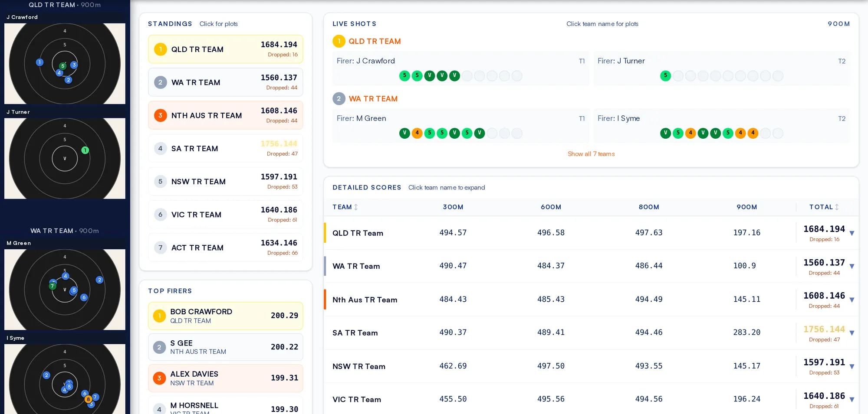The image size is (868, 414).
Task: Show all 7 teams in Live Shots
Action: [591, 154]
